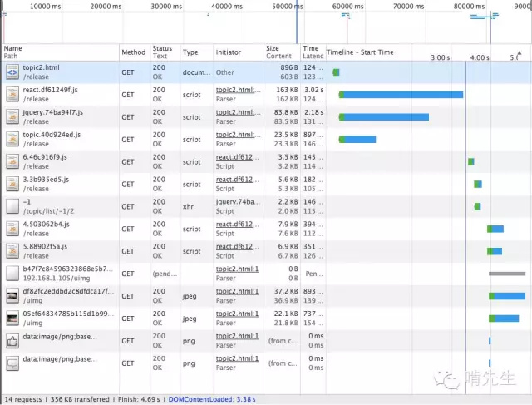Click the comment bubble png data image icon
The width and height of the screenshot is (532, 405).
click(x=12, y=363)
